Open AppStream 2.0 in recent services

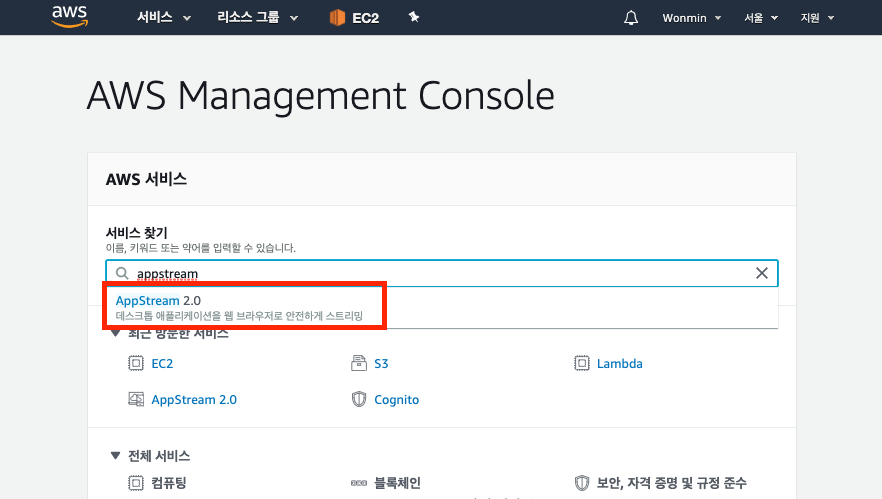click(x=194, y=399)
